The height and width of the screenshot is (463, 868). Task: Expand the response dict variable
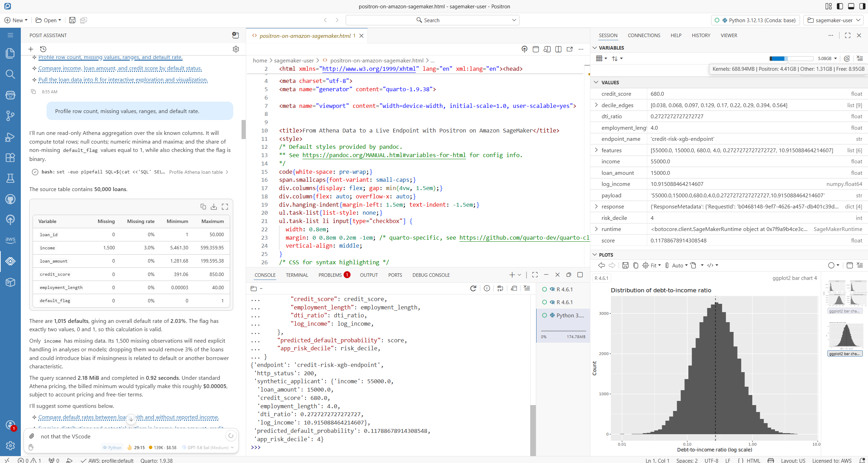596,206
